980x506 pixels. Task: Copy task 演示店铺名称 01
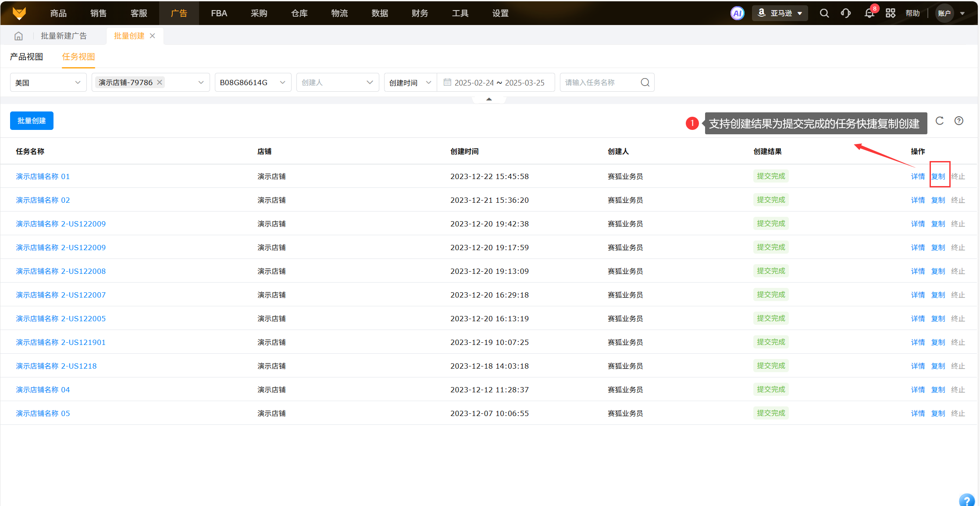click(938, 176)
